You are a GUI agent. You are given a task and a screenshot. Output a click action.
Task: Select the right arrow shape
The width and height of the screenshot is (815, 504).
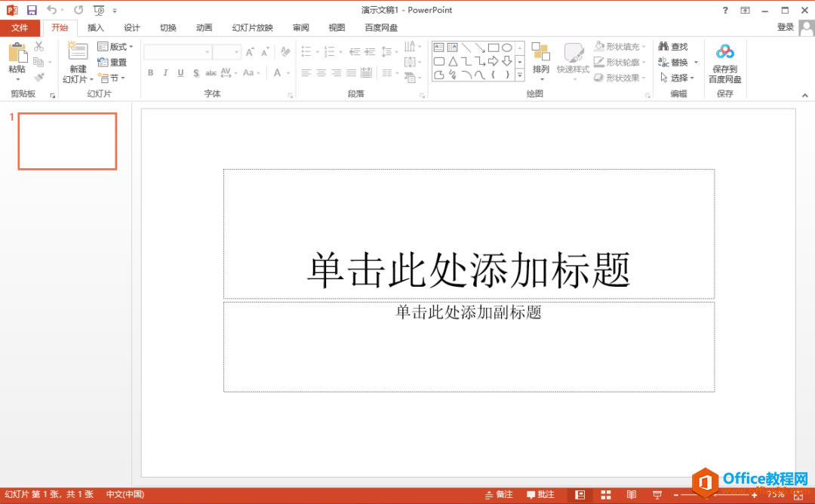click(494, 61)
